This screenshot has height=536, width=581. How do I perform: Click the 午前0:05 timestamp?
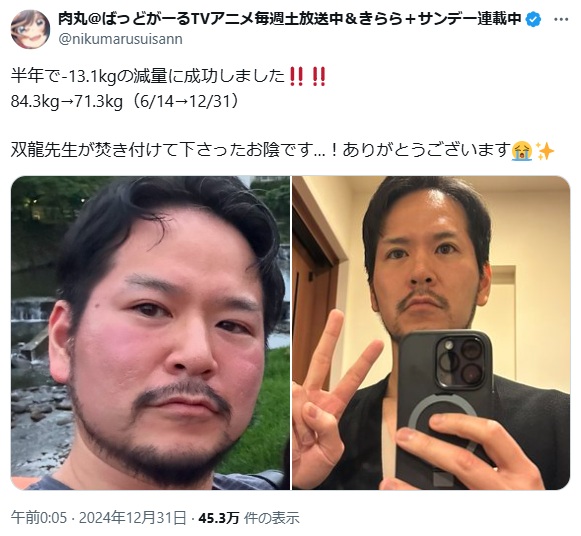click(x=39, y=517)
